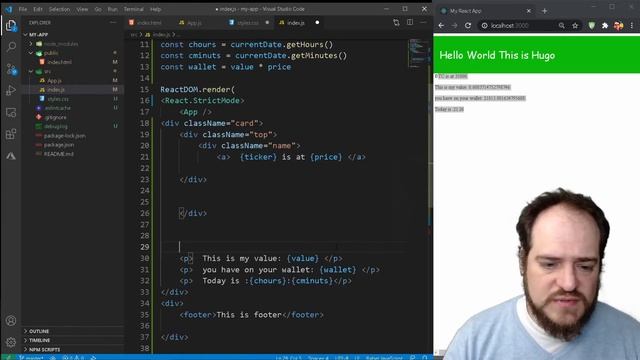
Task: Open package-lock.json in the file tree
Action: (64, 136)
